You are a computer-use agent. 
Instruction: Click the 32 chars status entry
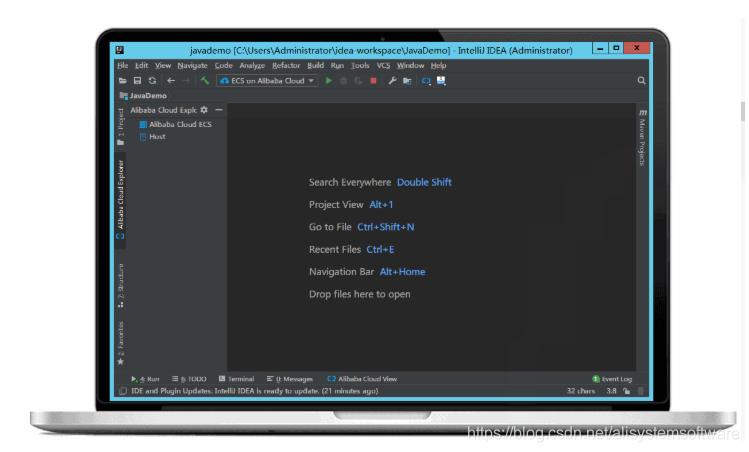tap(581, 391)
